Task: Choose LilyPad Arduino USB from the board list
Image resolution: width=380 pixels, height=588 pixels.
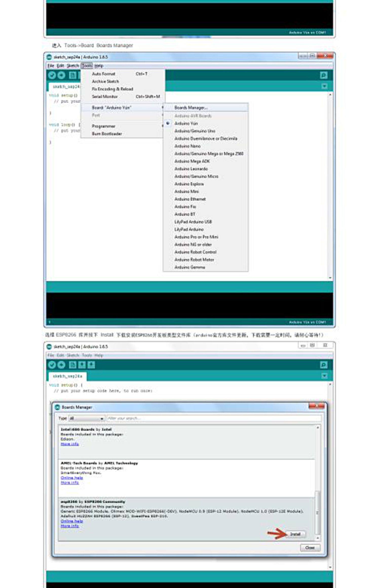Action: pos(193,222)
